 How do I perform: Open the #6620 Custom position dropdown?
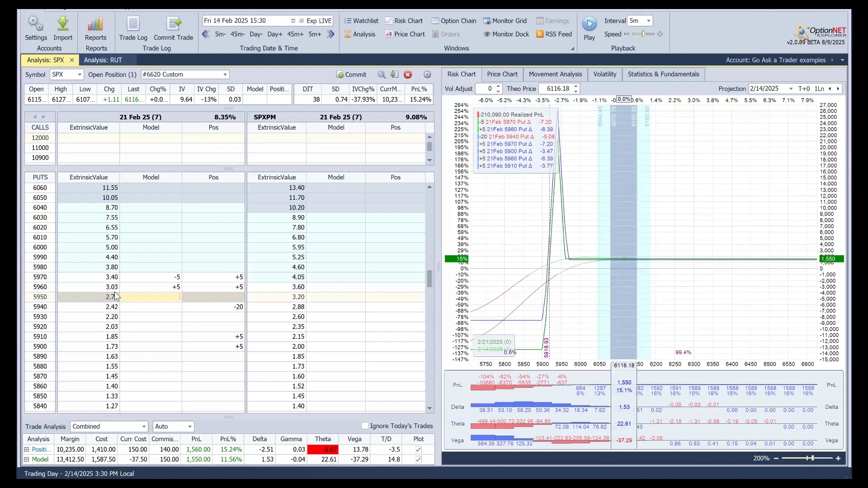pos(225,75)
